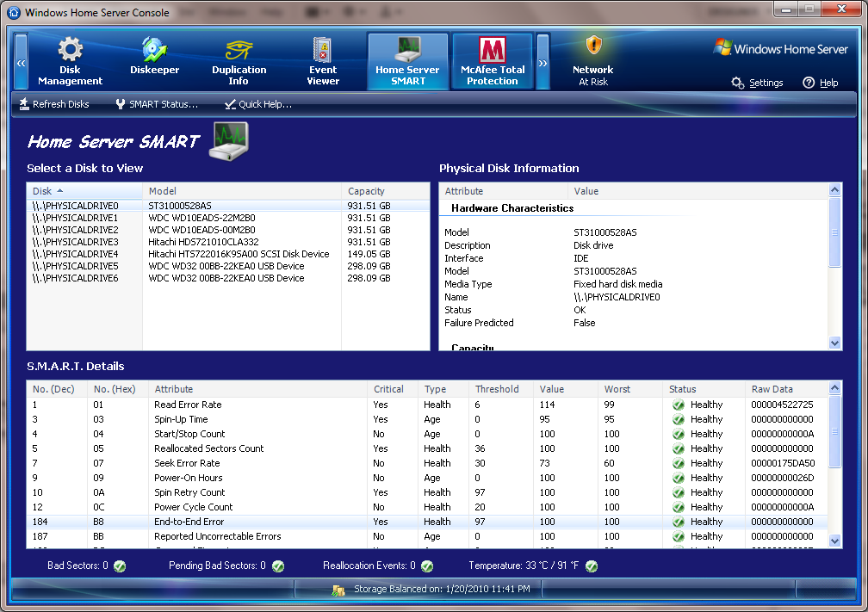The height and width of the screenshot is (612, 868).
Task: Open the Settings gear icon
Action: [737, 83]
